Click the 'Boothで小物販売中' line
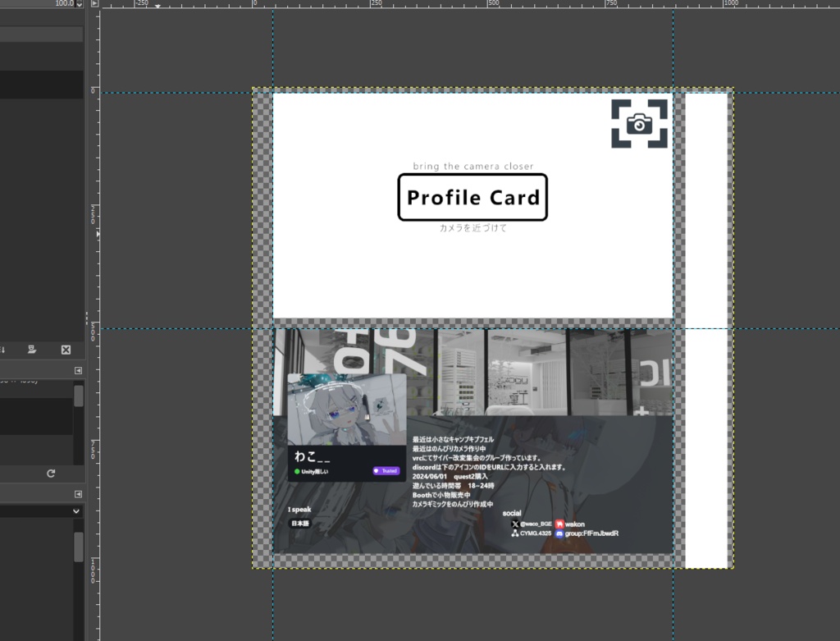 [x=441, y=495]
